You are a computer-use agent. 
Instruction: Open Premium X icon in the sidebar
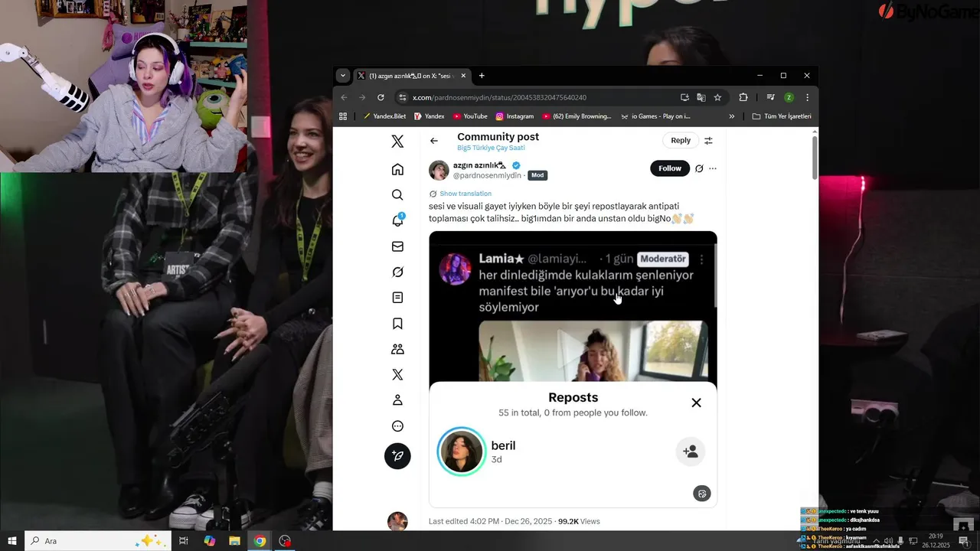[397, 375]
